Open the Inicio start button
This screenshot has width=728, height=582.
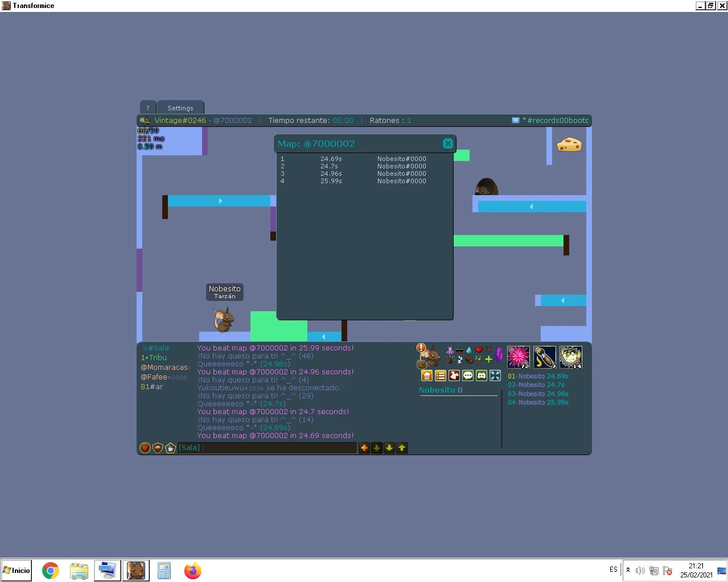click(x=17, y=571)
